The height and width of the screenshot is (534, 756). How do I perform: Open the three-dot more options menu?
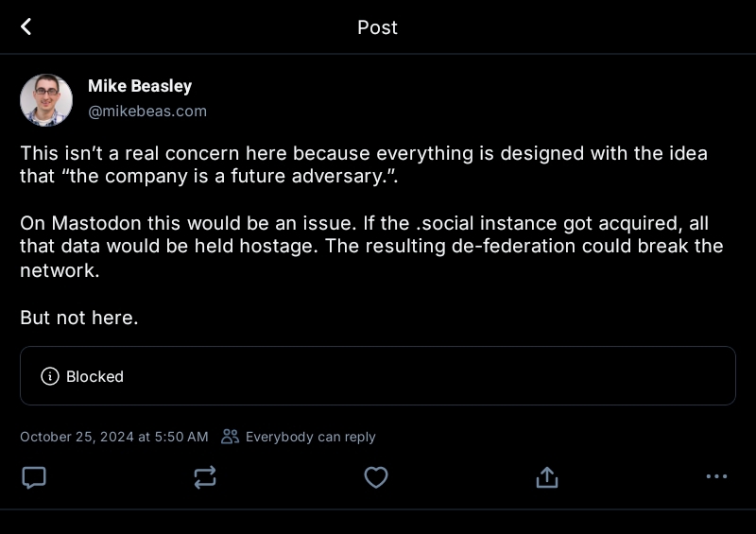(x=716, y=477)
